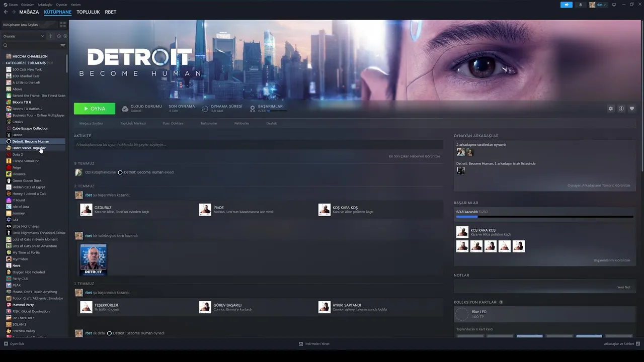Click the library search field
Image resolution: width=644 pixels, height=362 pixels.
tap(30, 46)
